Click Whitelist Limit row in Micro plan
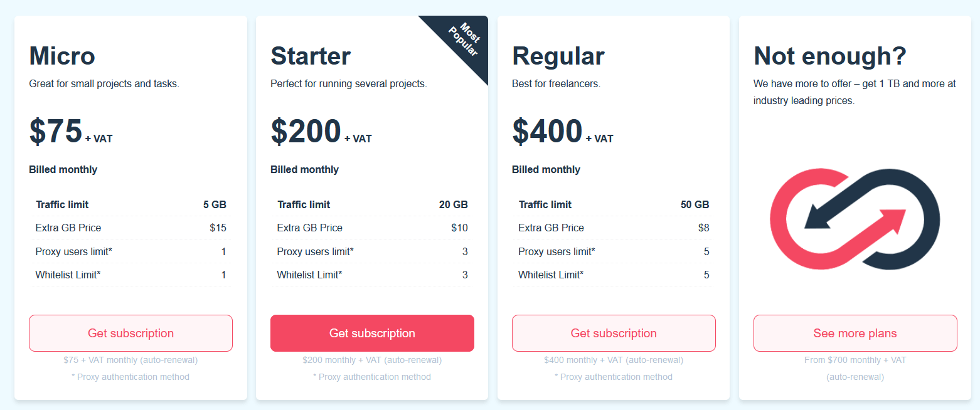The height and width of the screenshot is (410, 980). 130,275
